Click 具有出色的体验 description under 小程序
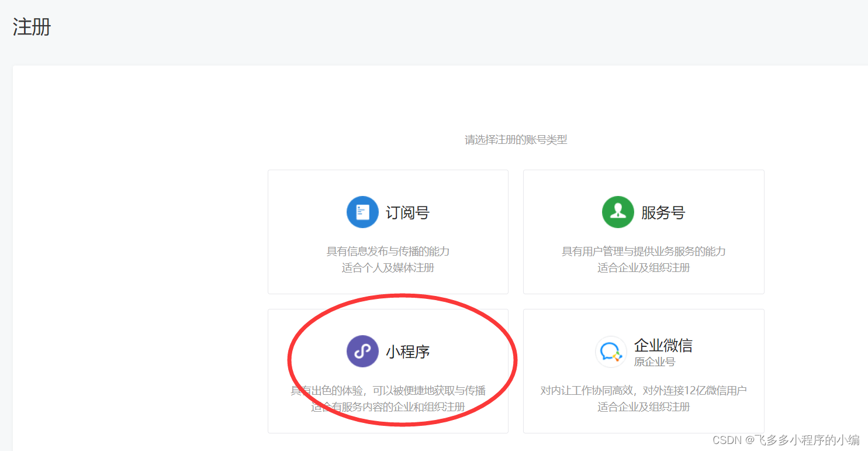 [x=388, y=390]
